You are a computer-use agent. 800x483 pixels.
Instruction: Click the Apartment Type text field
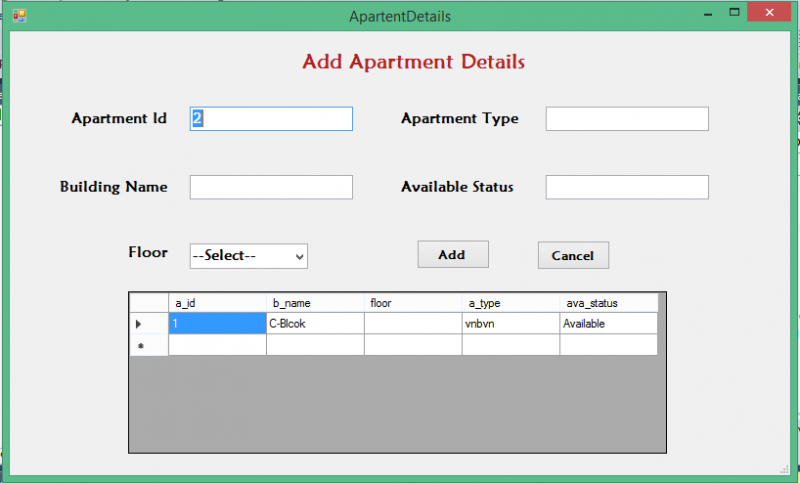627,119
